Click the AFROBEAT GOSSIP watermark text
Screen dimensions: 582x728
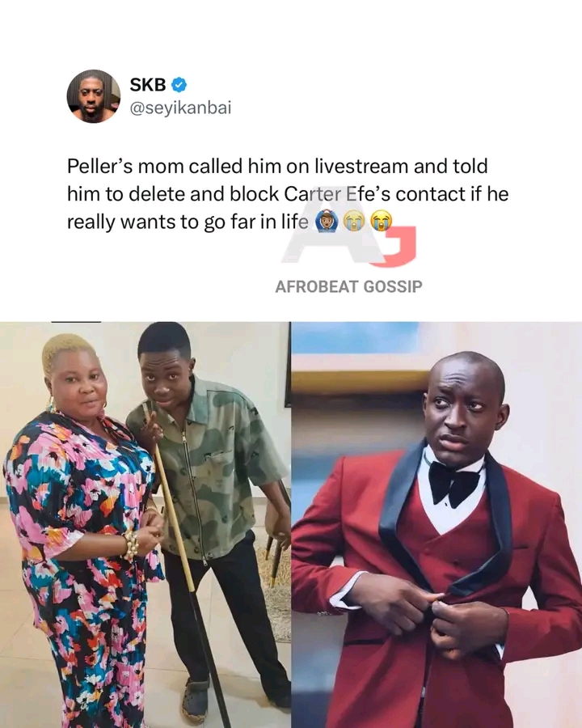click(x=348, y=286)
